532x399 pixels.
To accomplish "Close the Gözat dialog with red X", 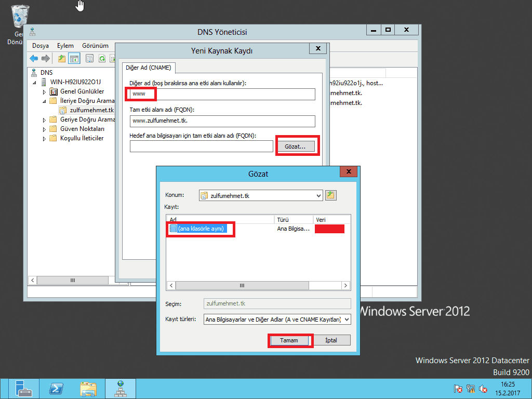I will click(x=349, y=171).
